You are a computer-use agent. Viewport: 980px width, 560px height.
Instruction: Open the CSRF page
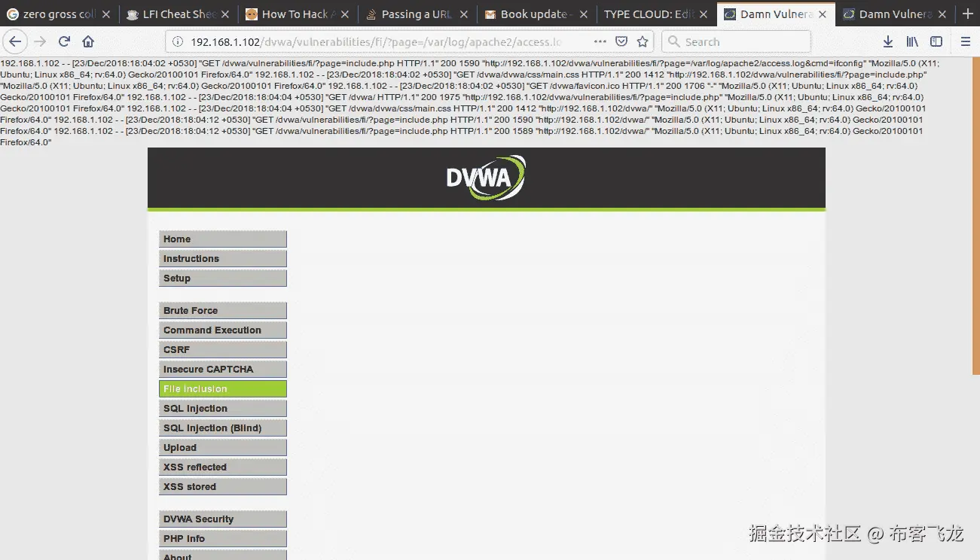(223, 350)
